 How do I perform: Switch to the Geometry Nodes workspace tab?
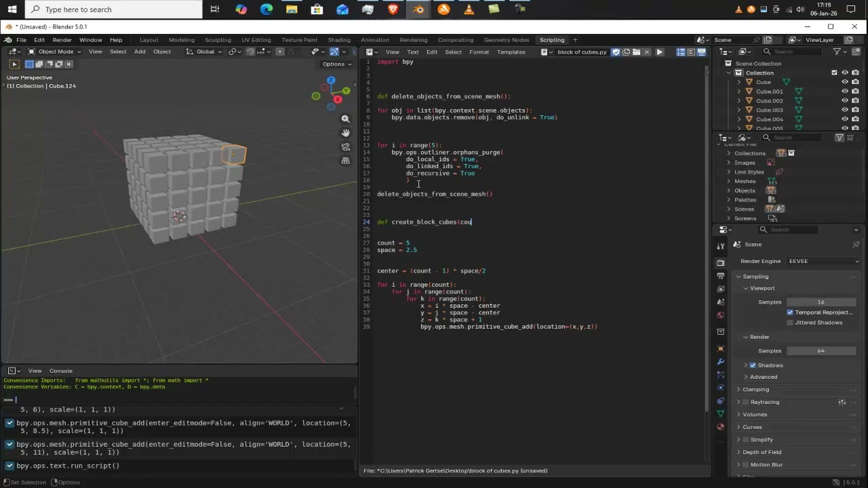(x=506, y=40)
